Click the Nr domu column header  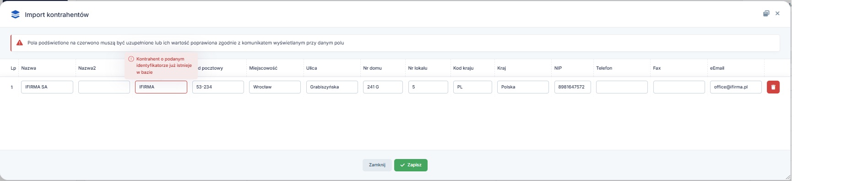click(372, 68)
